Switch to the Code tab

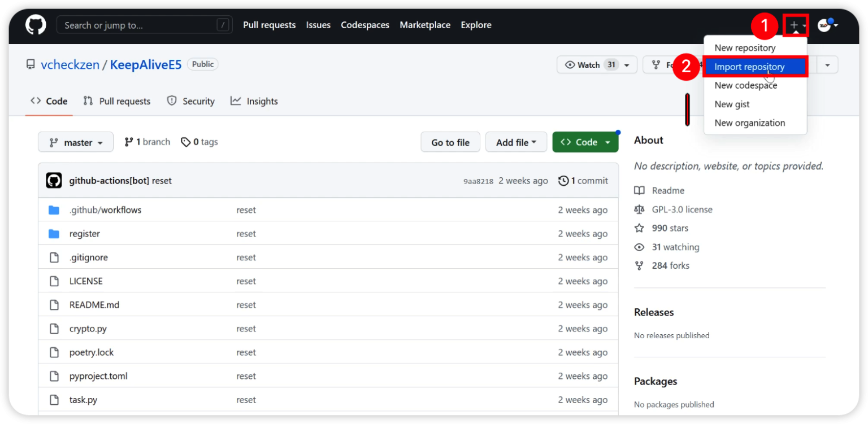pyautogui.click(x=49, y=101)
